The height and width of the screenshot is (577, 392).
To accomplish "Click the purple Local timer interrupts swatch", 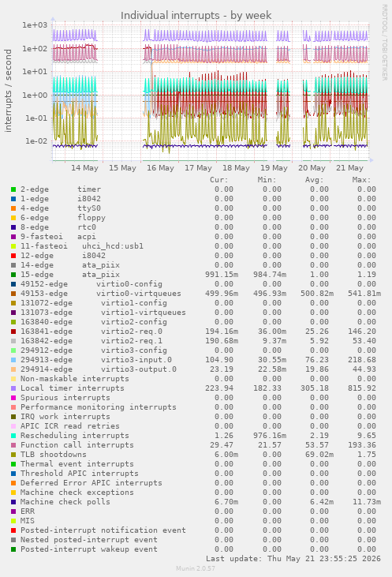I will (x=13, y=388).
